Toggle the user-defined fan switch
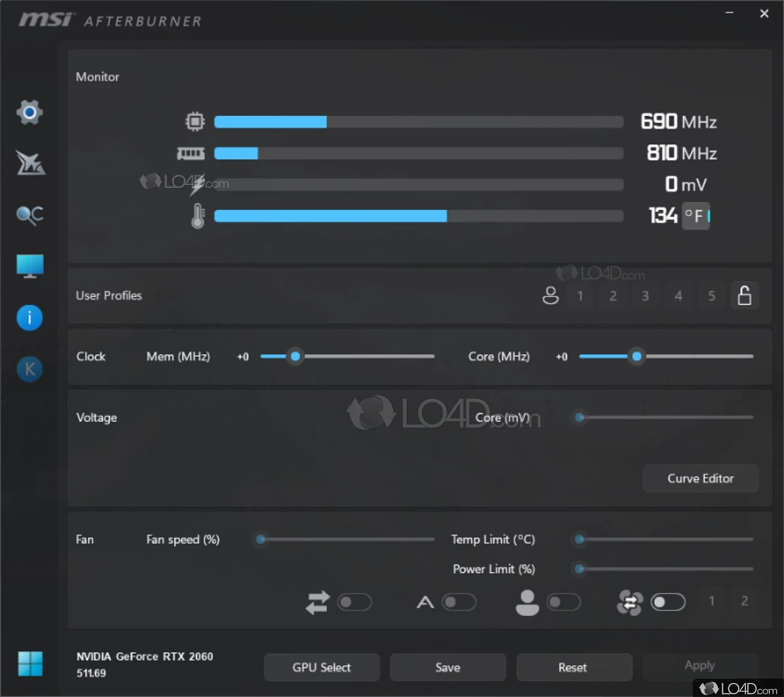This screenshot has width=784, height=697. (563, 602)
